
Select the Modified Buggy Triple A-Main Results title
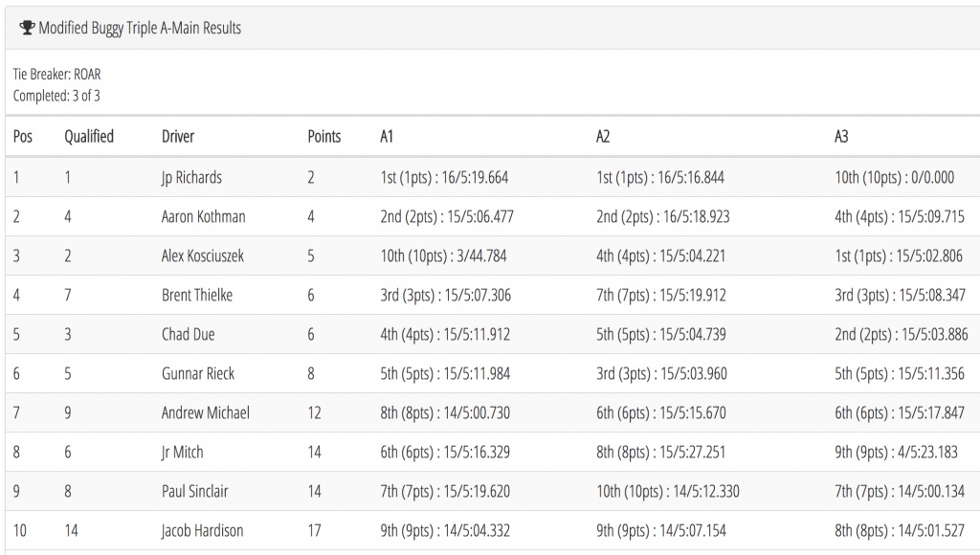pyautogui.click(x=140, y=28)
